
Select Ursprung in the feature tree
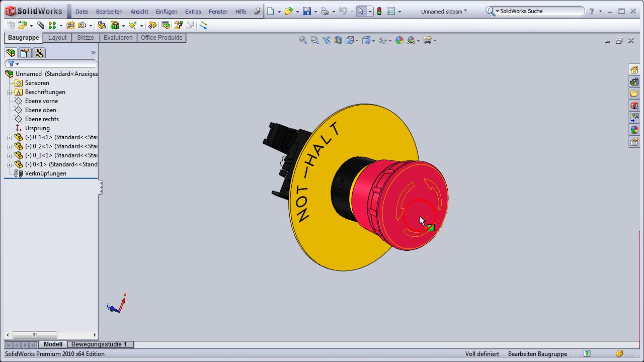(x=37, y=128)
